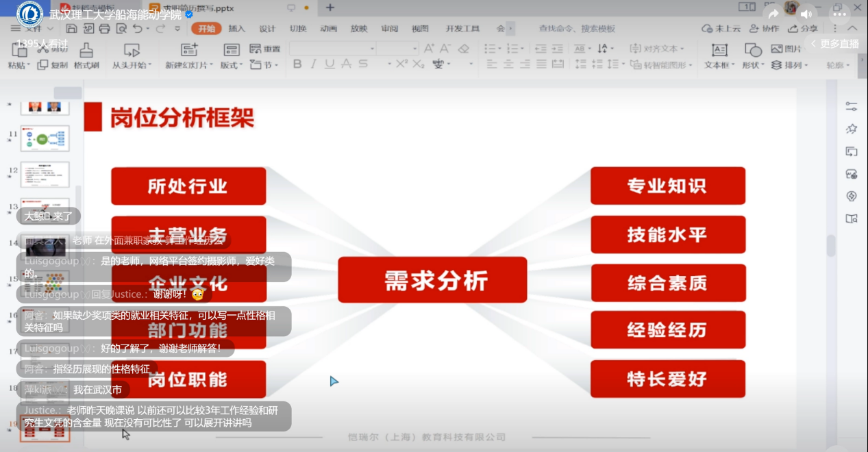This screenshot has width=868, height=452.
Task: Click the Decrease indent icon
Action: coord(541,49)
